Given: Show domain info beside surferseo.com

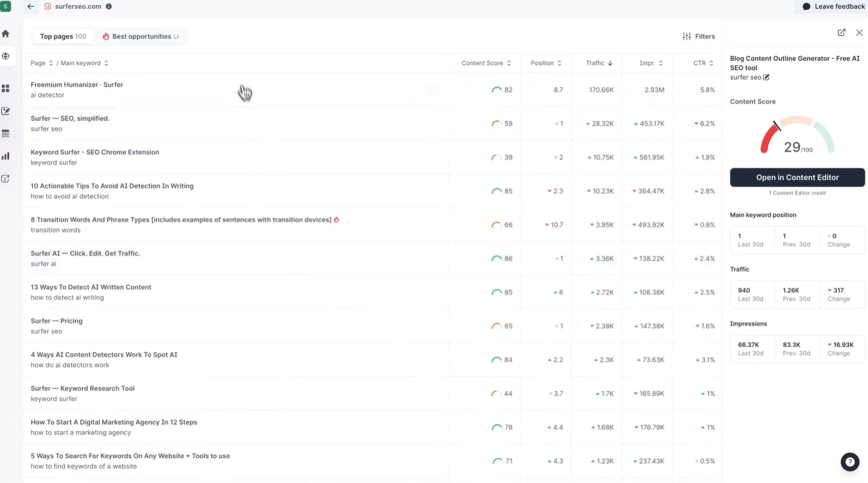Looking at the screenshot, I should coord(109,7).
